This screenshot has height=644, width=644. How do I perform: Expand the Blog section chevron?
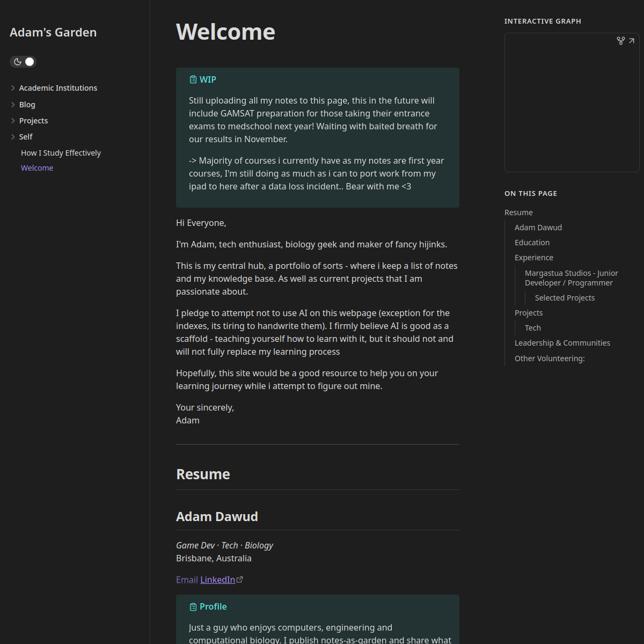tap(12, 105)
